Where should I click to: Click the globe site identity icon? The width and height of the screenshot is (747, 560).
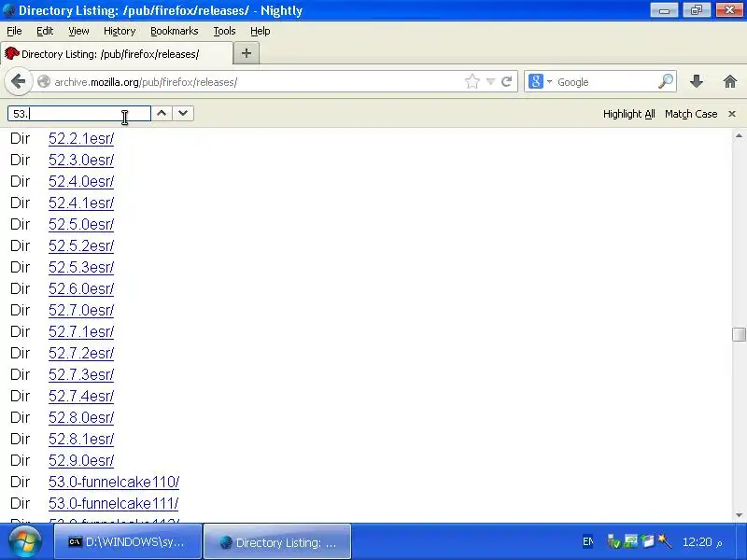(44, 82)
